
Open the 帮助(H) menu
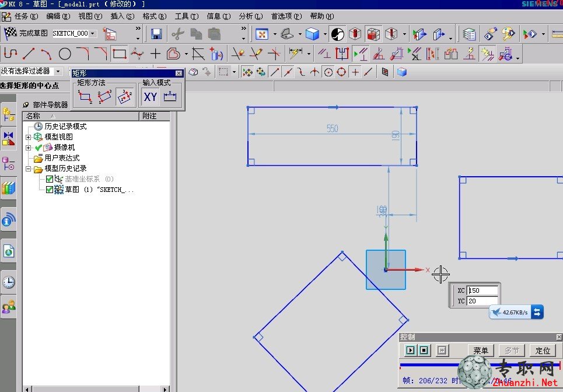coord(322,16)
